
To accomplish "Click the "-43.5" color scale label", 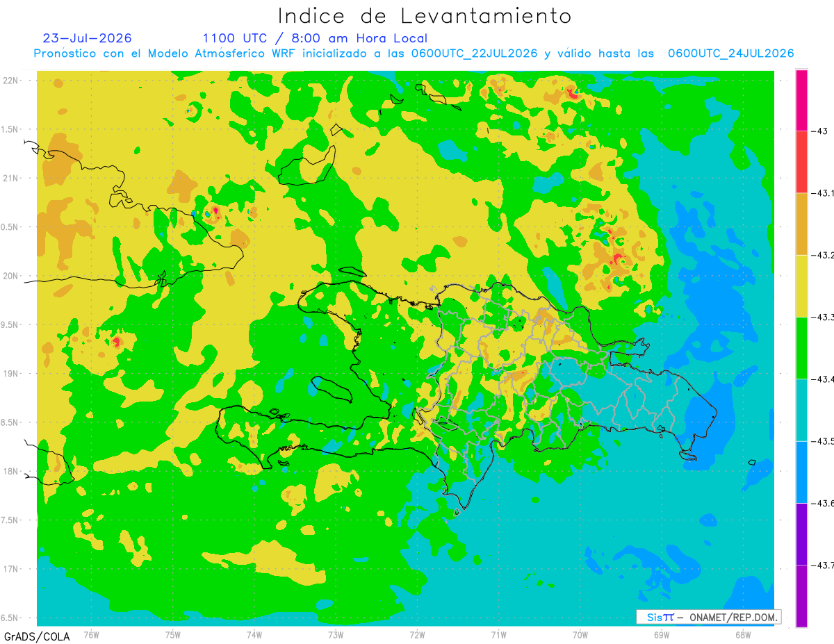I will [822, 441].
